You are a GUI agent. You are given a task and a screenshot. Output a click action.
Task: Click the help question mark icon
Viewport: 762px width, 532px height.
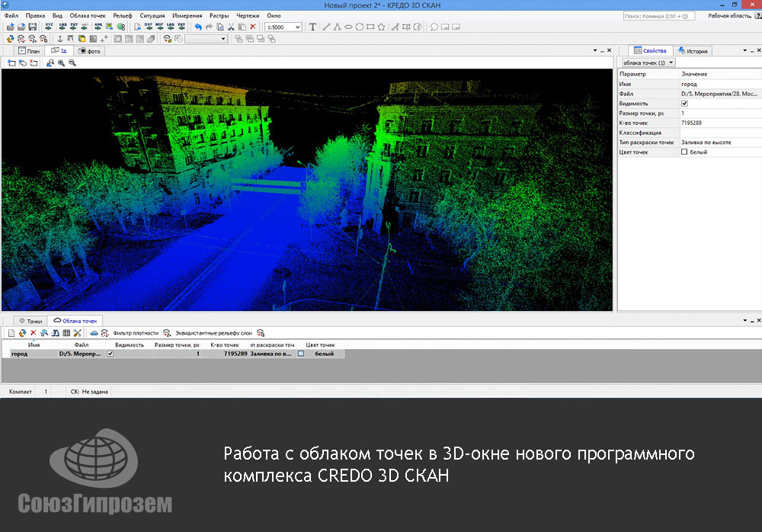(x=758, y=16)
